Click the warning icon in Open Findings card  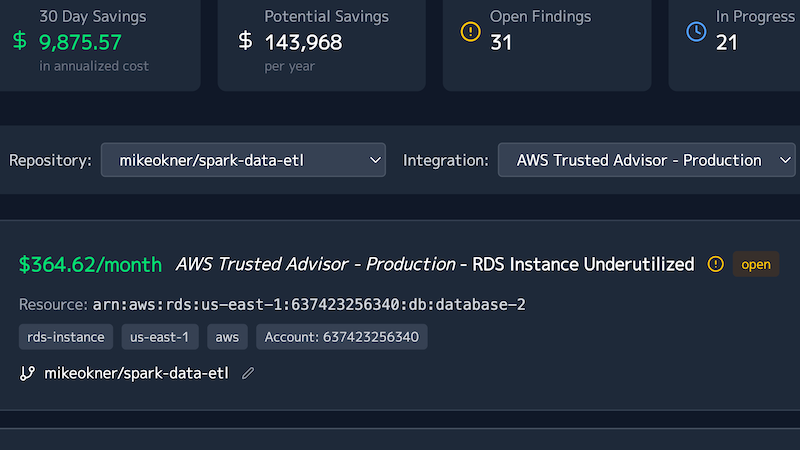(470, 32)
